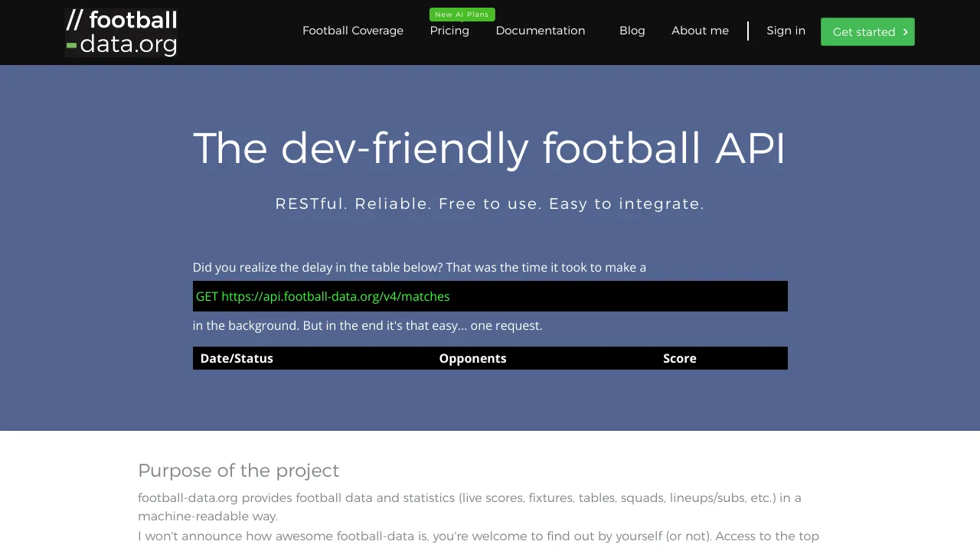Click the Purpose of the project heading

[238, 471]
